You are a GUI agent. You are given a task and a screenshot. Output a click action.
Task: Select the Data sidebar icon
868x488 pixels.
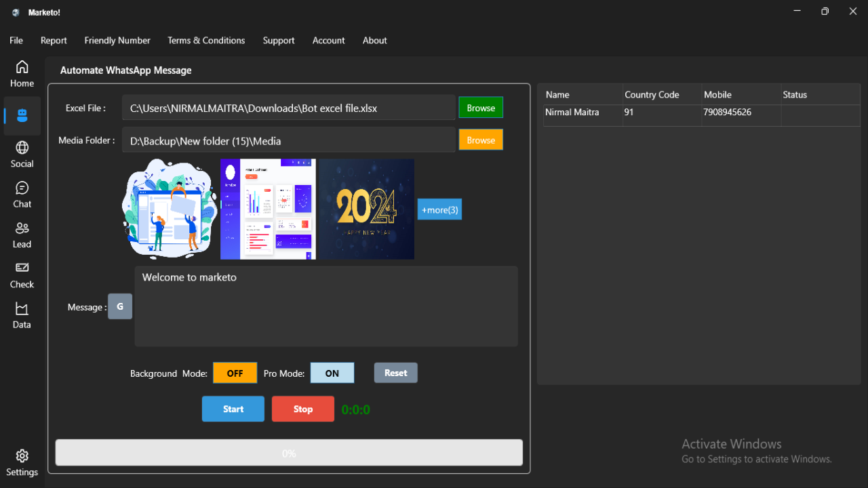22,315
